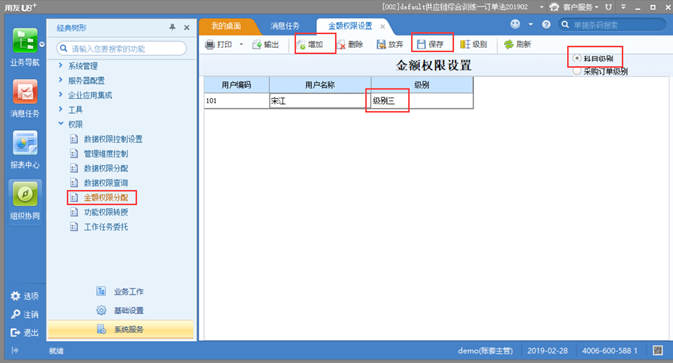Expand the 业务导航 dropdown arrow
This screenshot has width=673, height=363.
[42, 44]
